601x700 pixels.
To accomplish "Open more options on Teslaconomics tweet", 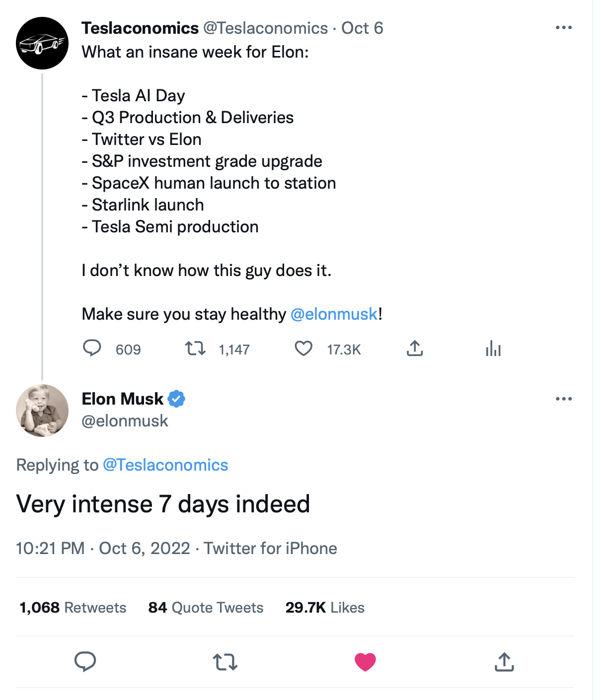I will click(x=564, y=28).
